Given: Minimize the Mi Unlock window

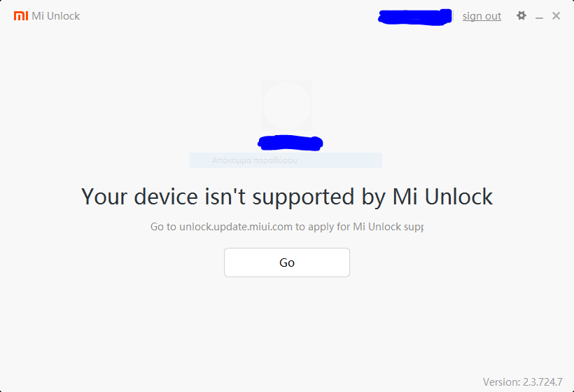Looking at the screenshot, I should (x=539, y=17).
